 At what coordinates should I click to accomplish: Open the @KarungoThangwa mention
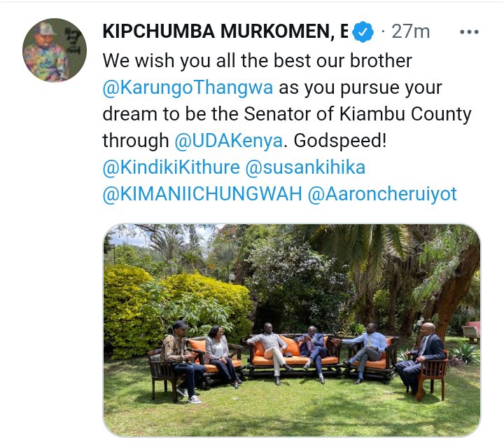click(x=188, y=87)
